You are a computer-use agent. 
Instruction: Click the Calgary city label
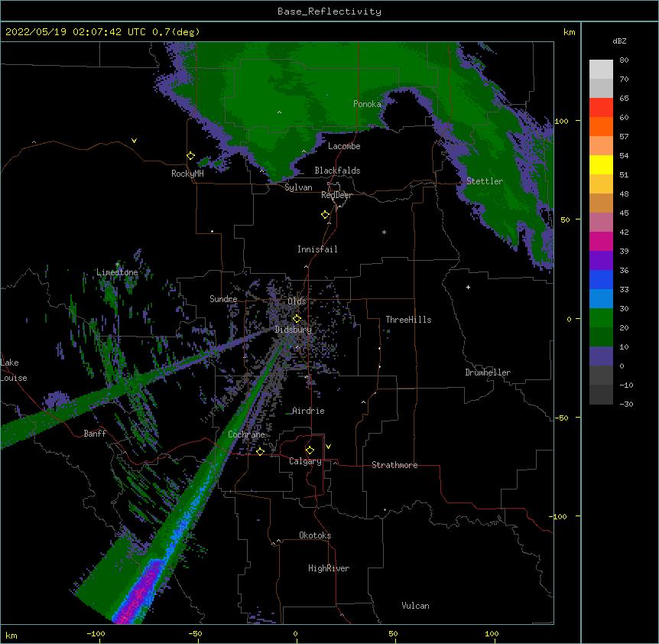coord(305,461)
